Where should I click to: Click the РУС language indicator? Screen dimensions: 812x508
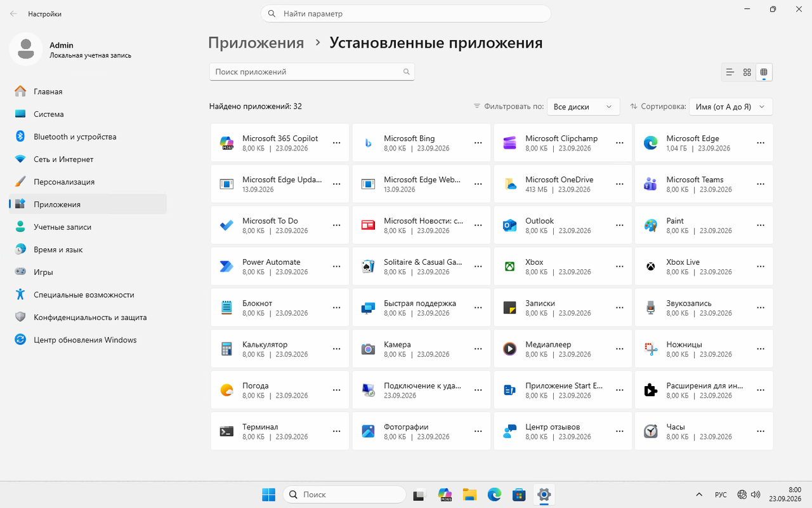click(721, 495)
